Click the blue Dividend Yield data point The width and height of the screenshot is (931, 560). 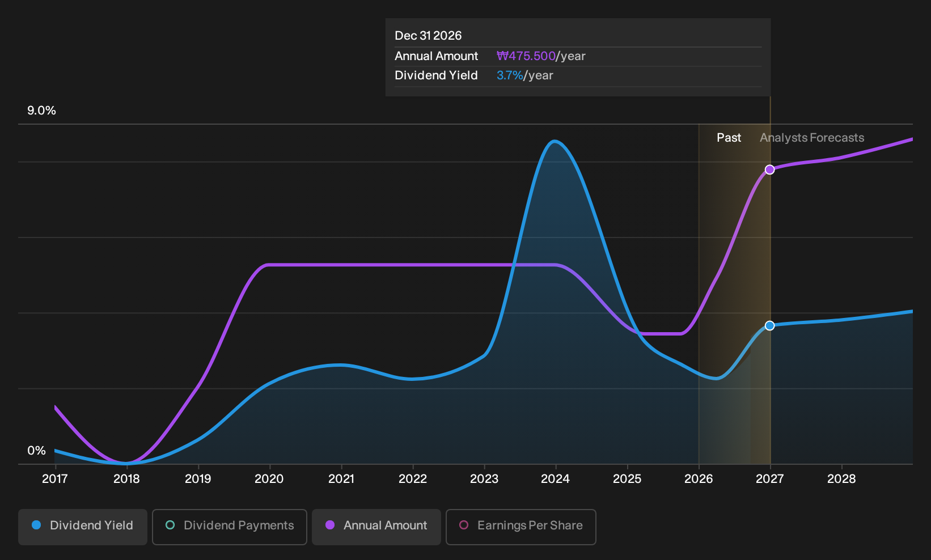pos(769,325)
